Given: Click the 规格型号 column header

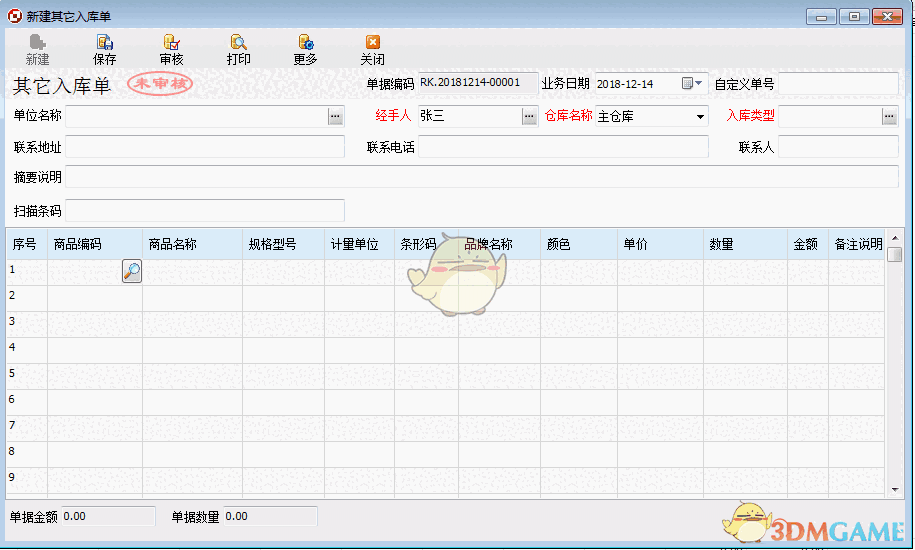Looking at the screenshot, I should point(284,244).
